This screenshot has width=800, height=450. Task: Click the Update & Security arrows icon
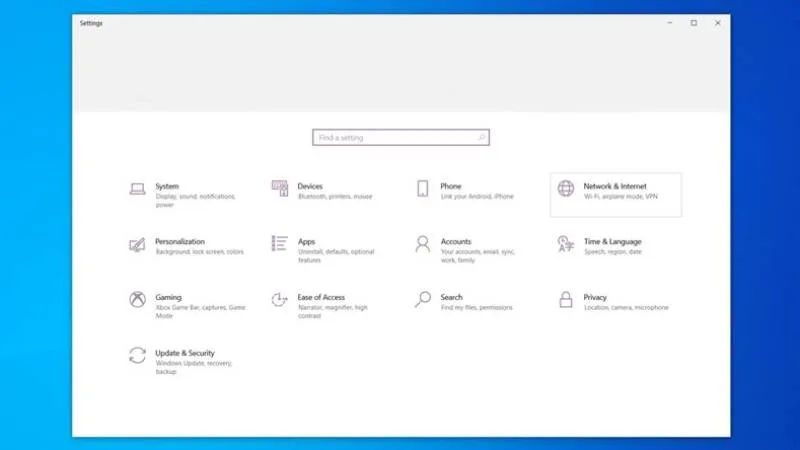pyautogui.click(x=137, y=355)
